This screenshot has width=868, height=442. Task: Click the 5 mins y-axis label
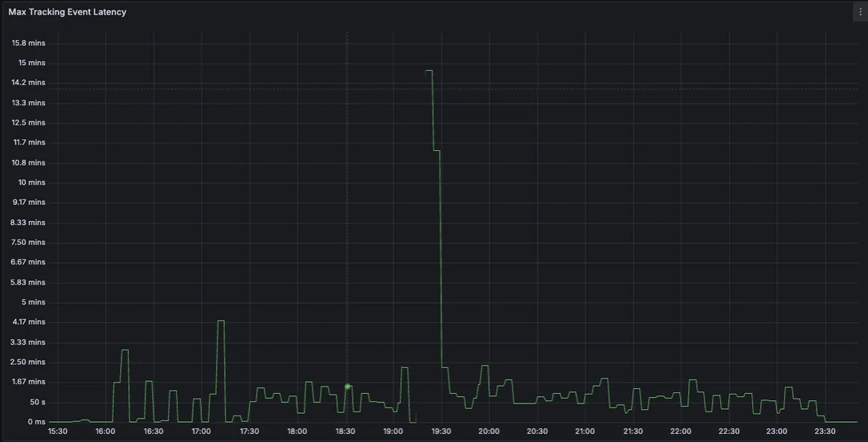point(34,302)
